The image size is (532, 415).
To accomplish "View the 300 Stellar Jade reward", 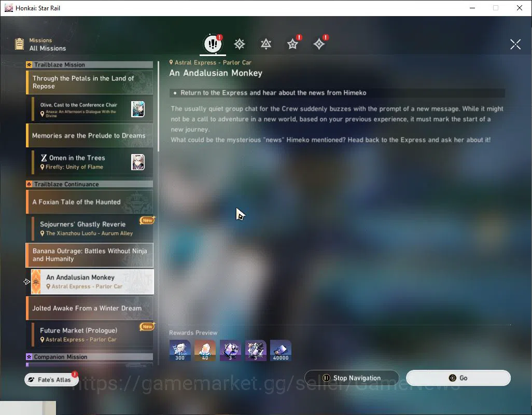I will coord(180,350).
